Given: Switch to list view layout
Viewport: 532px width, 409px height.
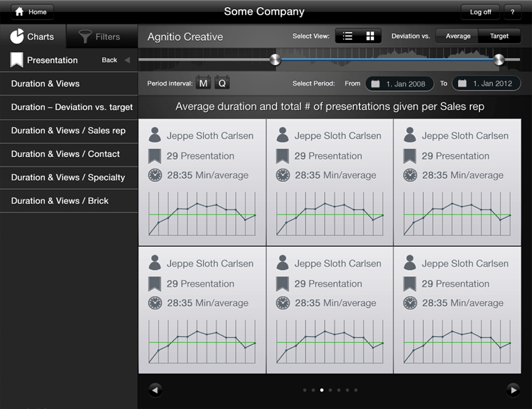Looking at the screenshot, I should click(x=348, y=36).
